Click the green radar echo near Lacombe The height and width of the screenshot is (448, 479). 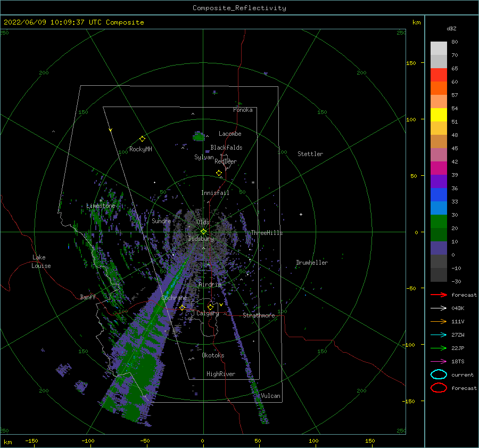(199, 136)
